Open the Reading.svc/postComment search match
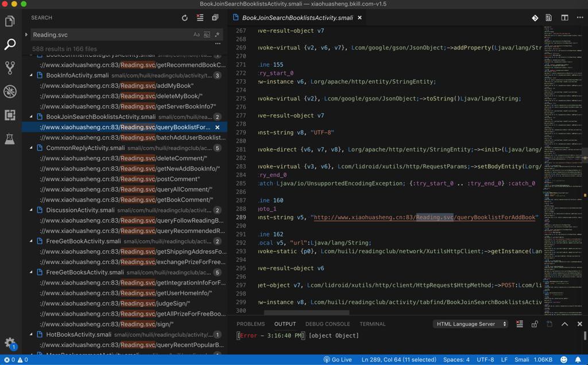The height and width of the screenshot is (365, 588). [x=119, y=179]
